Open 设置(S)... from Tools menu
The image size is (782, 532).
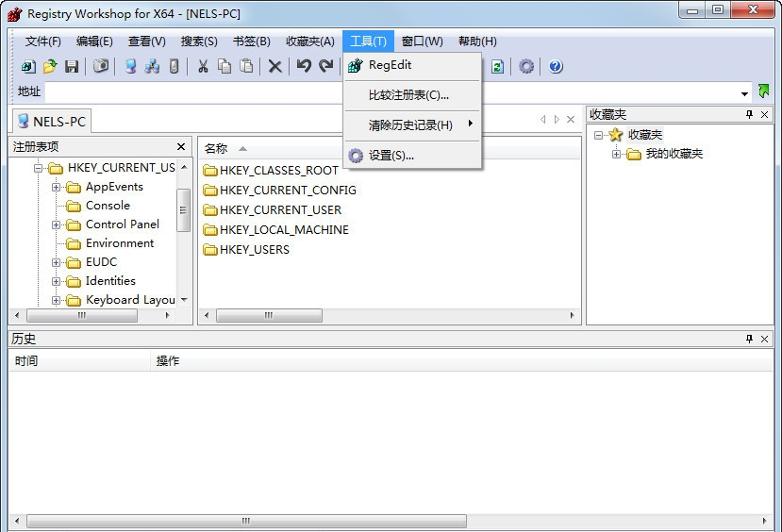(x=413, y=156)
